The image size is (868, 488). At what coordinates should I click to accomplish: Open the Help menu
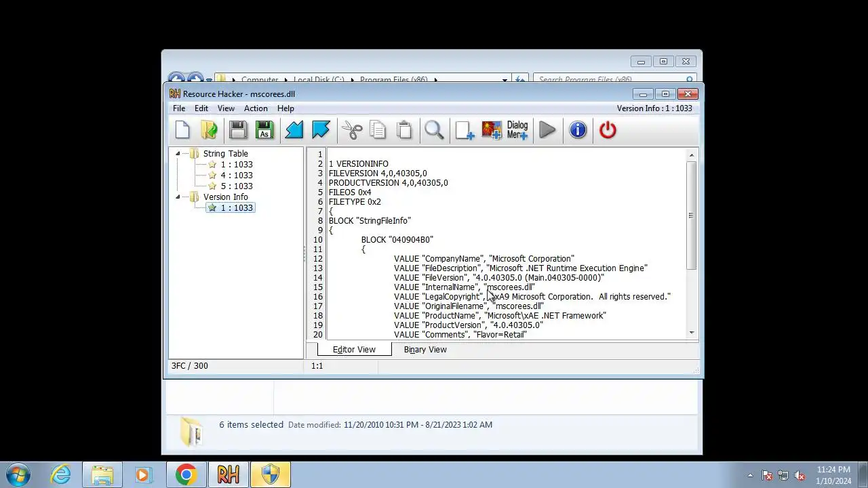pos(285,108)
